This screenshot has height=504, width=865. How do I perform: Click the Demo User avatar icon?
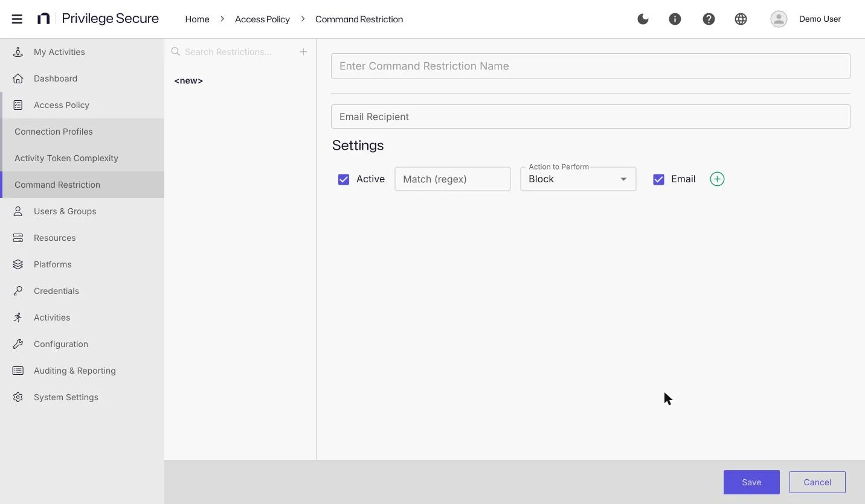click(779, 19)
